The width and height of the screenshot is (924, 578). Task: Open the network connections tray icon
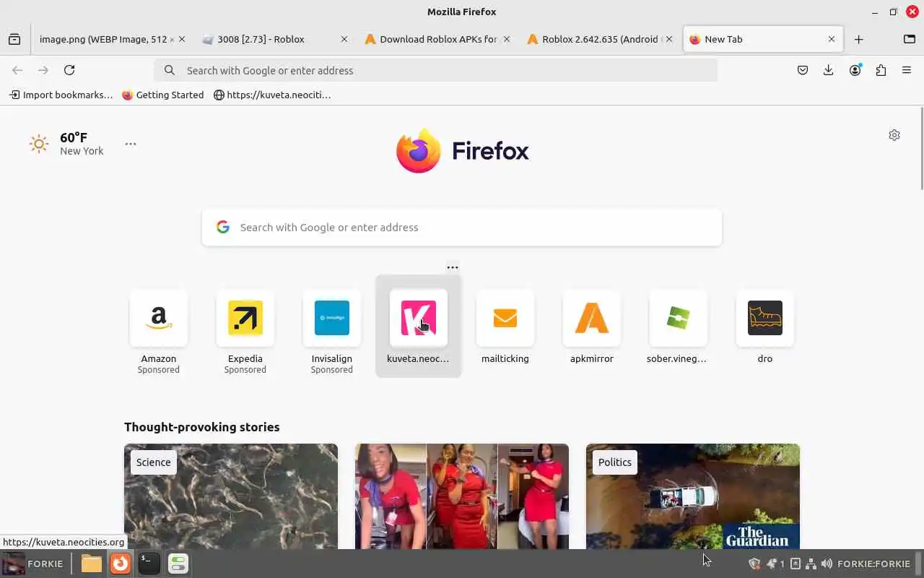coord(811,564)
